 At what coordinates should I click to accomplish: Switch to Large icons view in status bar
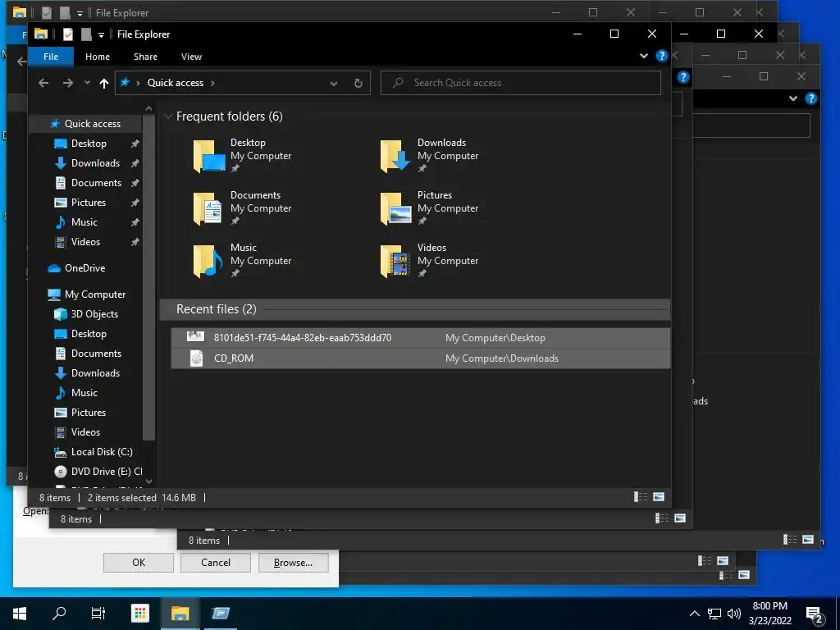[659, 497]
